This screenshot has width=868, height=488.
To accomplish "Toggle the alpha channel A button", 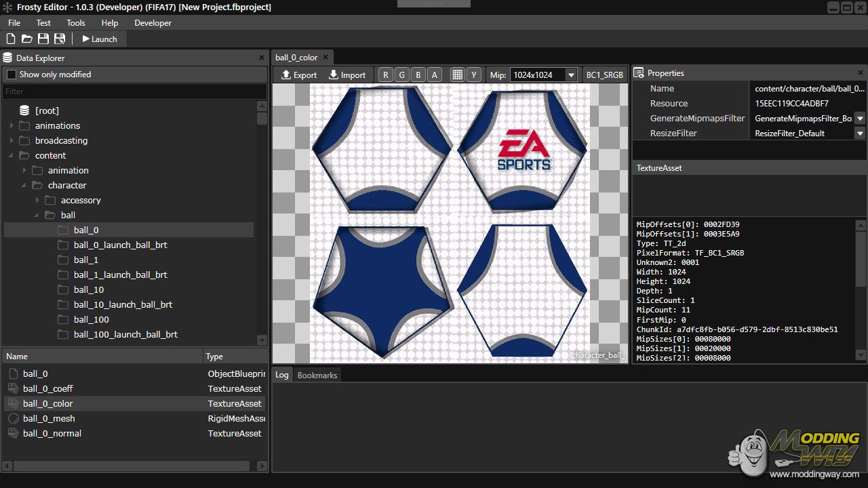I will tap(435, 75).
